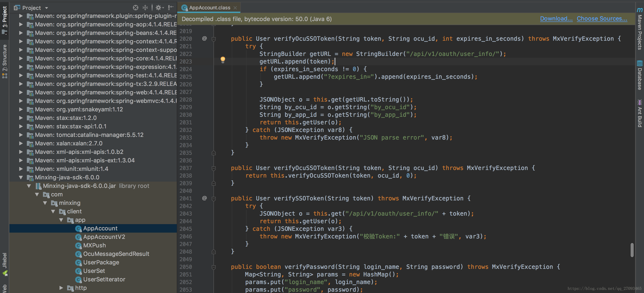Click the Download... sources link
644x293 pixels.
pos(556,19)
